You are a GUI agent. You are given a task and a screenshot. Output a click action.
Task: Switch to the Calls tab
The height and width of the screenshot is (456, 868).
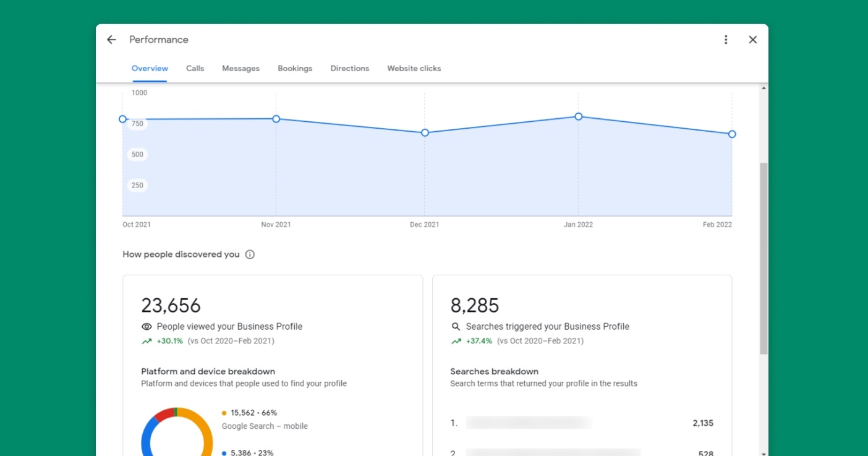195,68
